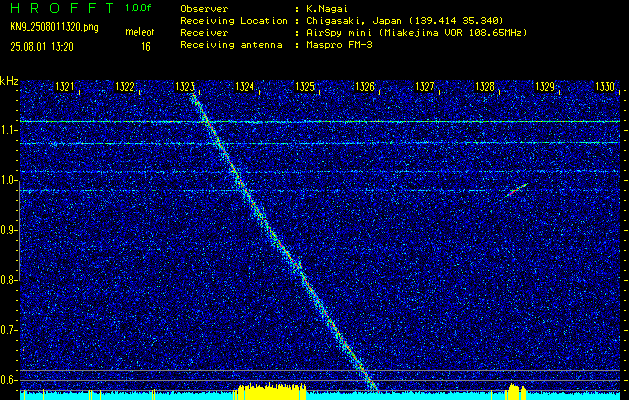
Task: Click the timestamp 25.08.01 13:20
Action: pyautogui.click(x=42, y=47)
